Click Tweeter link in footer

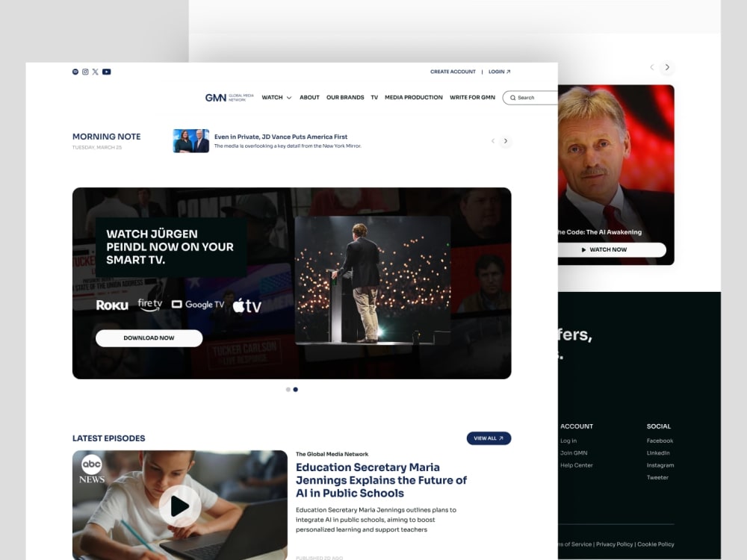pos(657,477)
